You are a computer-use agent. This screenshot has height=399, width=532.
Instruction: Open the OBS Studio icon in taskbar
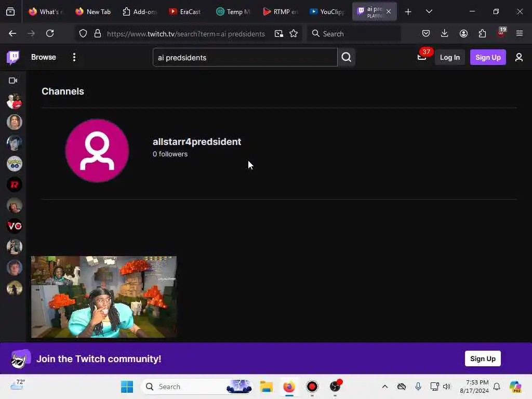coord(335,387)
